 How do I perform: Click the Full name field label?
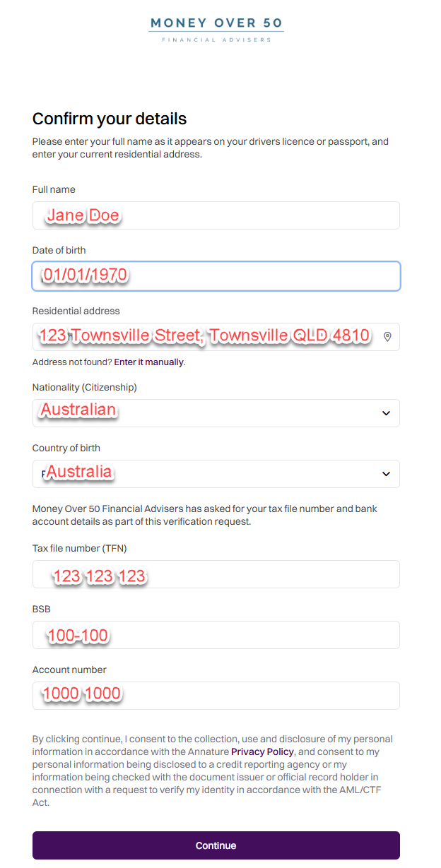click(54, 189)
